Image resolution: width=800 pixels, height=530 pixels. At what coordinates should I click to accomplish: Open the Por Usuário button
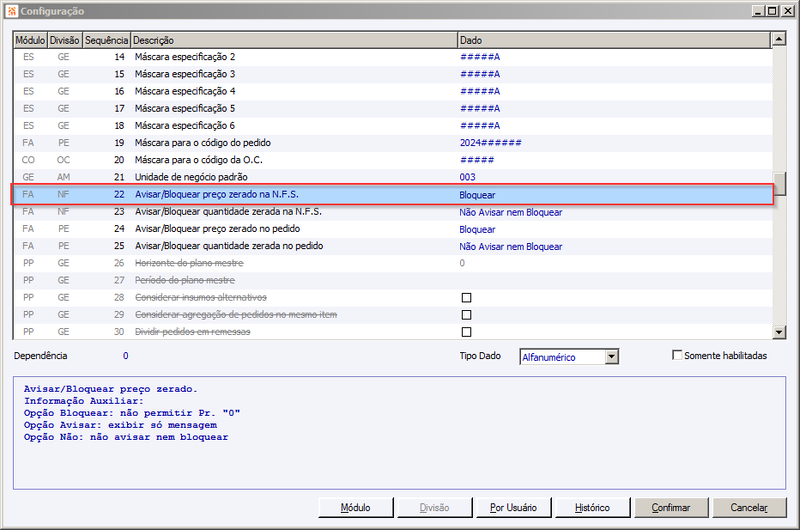tap(513, 508)
